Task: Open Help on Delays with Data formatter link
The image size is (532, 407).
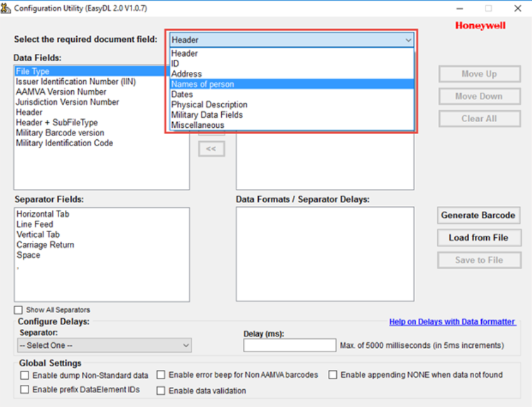Action: click(453, 322)
